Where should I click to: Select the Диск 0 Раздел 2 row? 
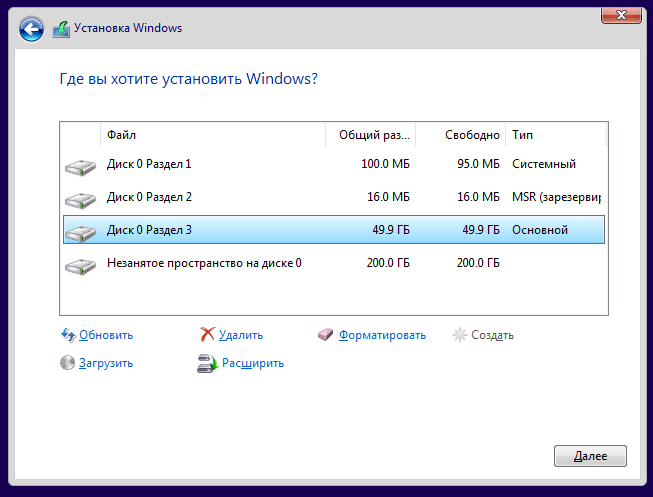click(x=334, y=197)
